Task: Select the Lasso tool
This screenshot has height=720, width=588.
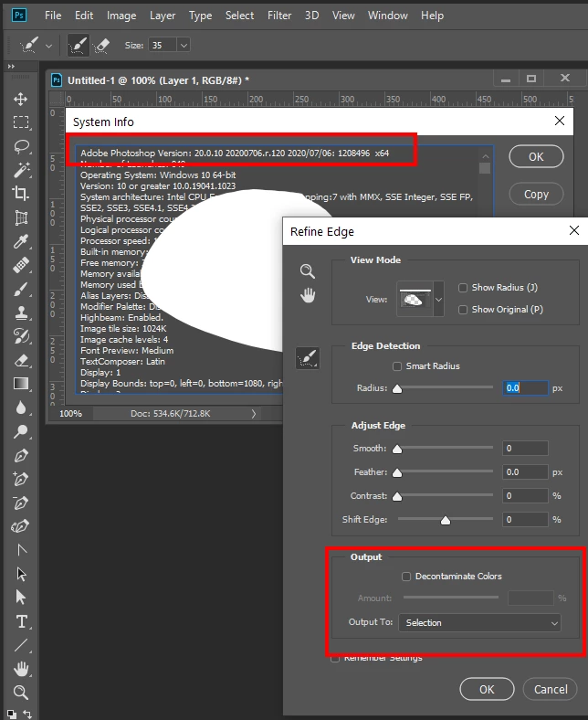Action: coord(22,146)
